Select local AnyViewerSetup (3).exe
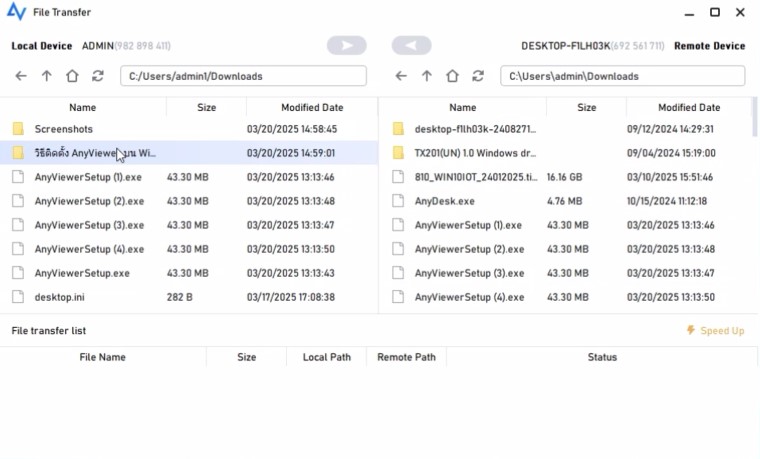Screen dimensions: 760x459 [89, 225]
